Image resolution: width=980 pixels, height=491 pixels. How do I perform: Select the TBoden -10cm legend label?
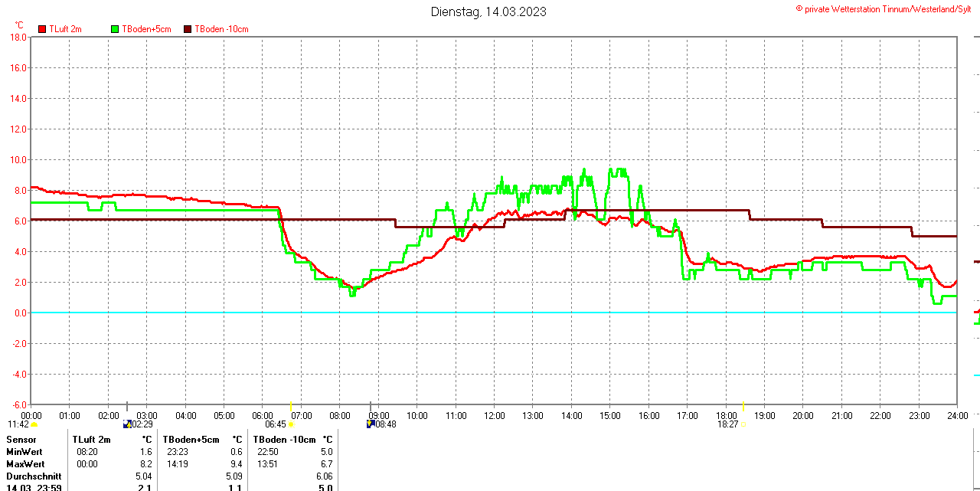tap(221, 29)
